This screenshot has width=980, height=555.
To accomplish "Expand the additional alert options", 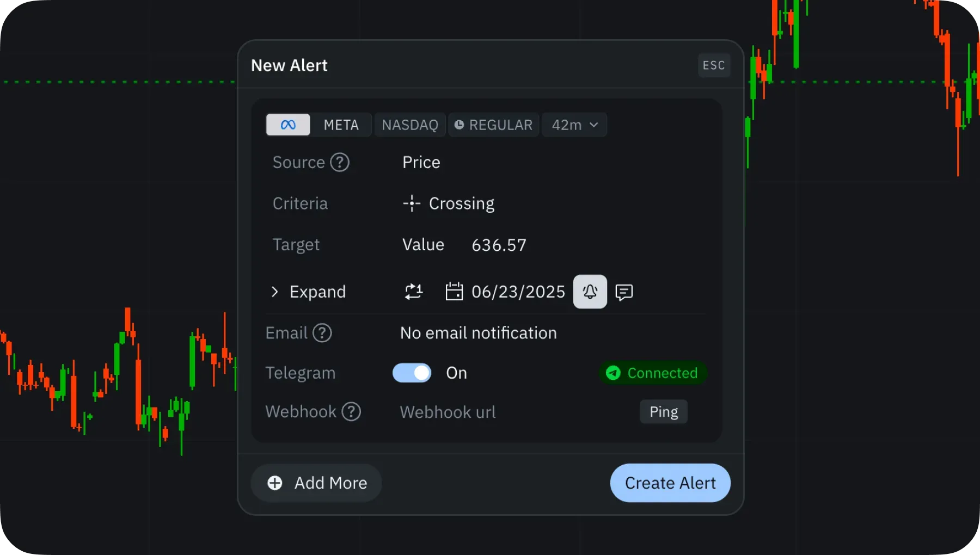I will click(x=308, y=292).
